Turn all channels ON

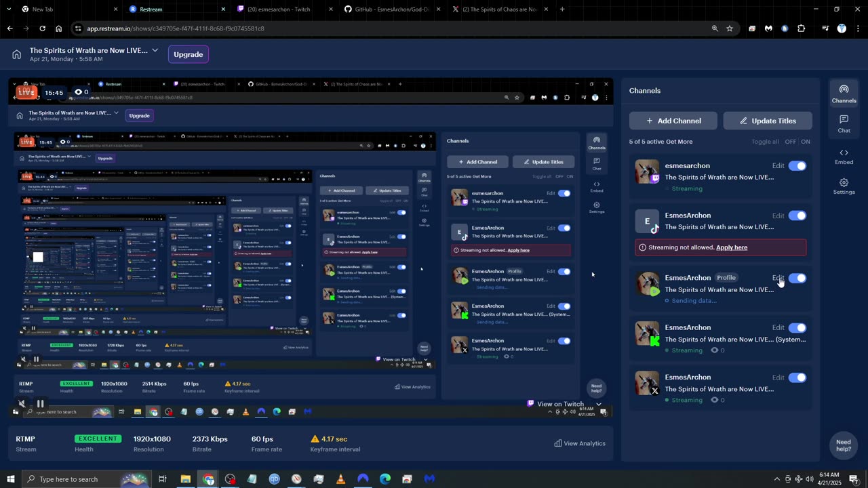click(x=806, y=142)
